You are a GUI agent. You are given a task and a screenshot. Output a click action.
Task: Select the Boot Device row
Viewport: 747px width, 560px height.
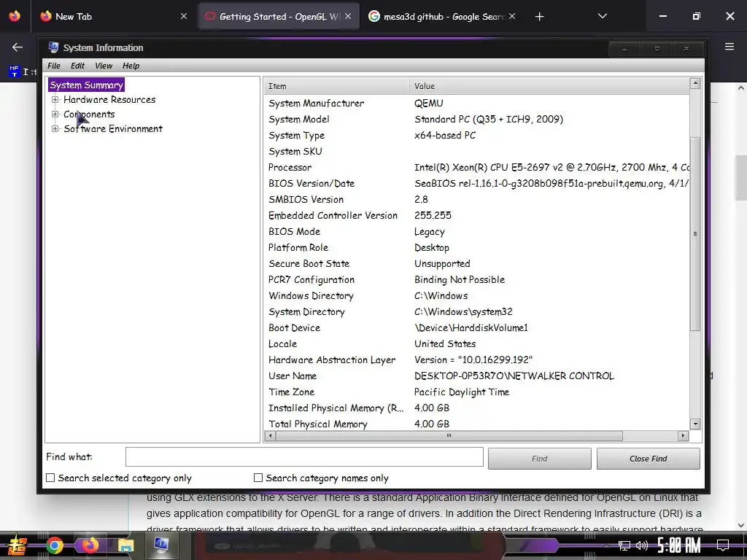pos(476,327)
